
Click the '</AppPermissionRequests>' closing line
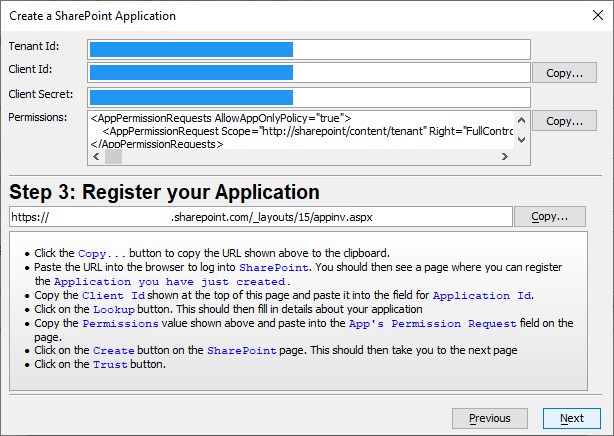click(157, 144)
